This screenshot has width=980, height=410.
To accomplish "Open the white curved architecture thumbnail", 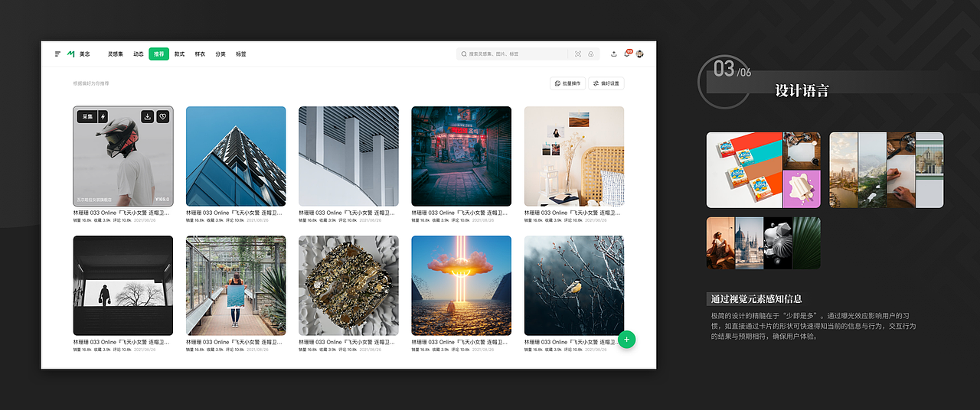I will (348, 156).
